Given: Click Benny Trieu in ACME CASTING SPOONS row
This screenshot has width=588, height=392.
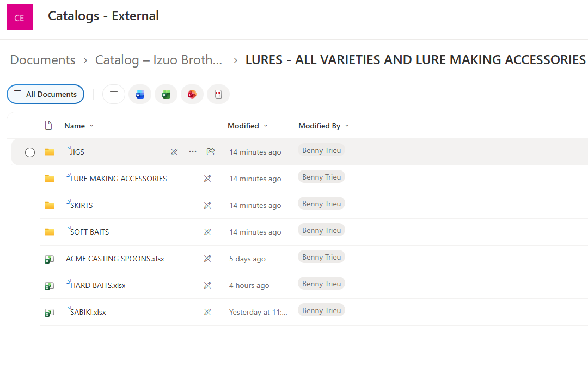Looking at the screenshot, I should click(321, 256).
